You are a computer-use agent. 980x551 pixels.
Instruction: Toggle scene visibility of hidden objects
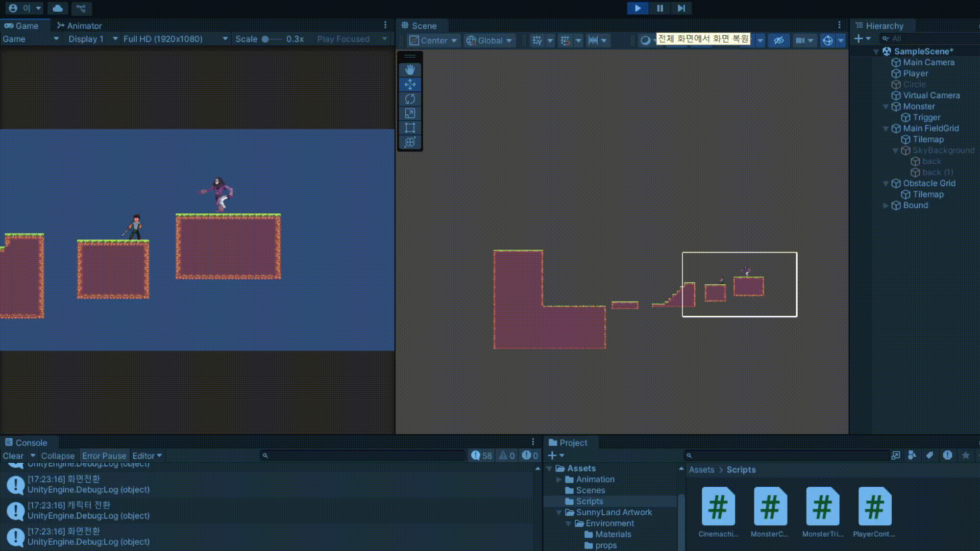coord(778,40)
